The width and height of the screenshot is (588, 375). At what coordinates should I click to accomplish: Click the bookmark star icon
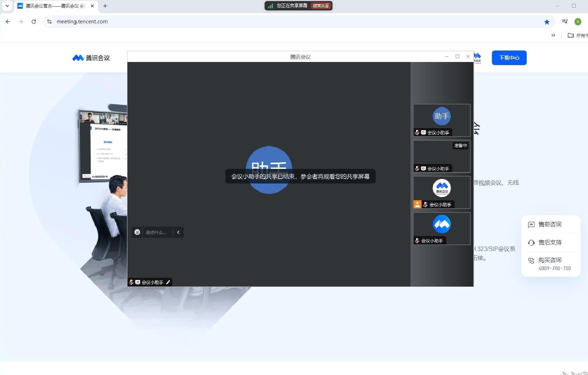(x=547, y=22)
